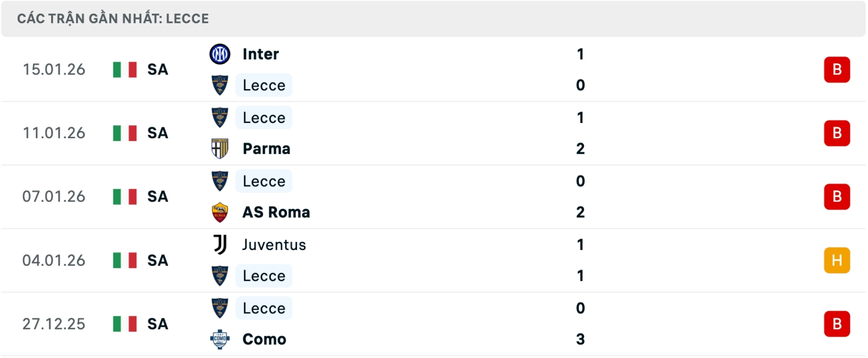Expand the match details for Lecce vs Parma
The width and height of the screenshot is (868, 358).
tap(434, 133)
